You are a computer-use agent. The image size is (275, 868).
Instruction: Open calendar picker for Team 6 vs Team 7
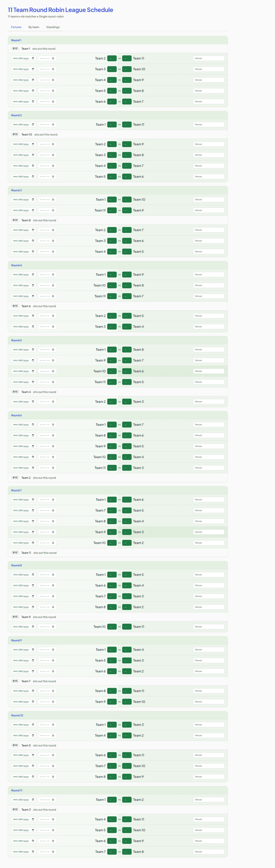pos(33,101)
